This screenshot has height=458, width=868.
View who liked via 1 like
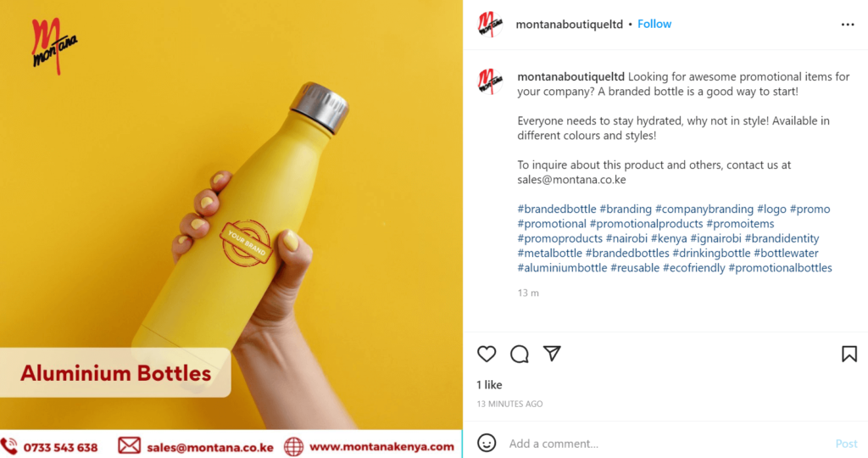[489, 385]
